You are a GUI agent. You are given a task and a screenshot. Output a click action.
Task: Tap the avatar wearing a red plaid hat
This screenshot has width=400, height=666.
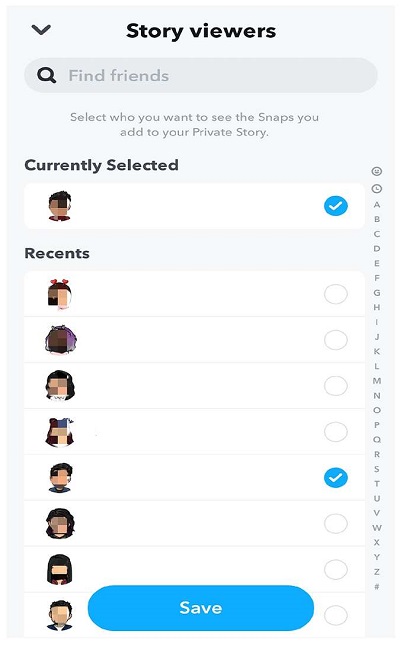(60, 432)
